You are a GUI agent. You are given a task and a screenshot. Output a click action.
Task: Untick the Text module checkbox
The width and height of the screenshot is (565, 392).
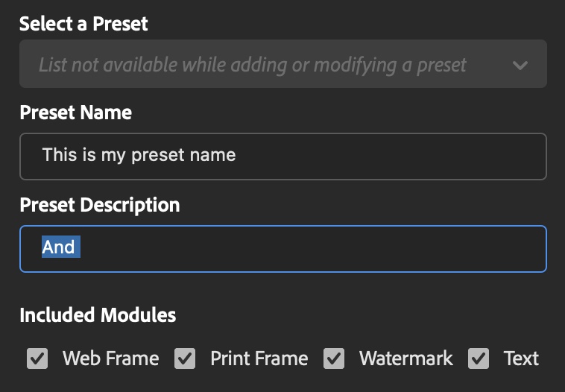click(479, 359)
